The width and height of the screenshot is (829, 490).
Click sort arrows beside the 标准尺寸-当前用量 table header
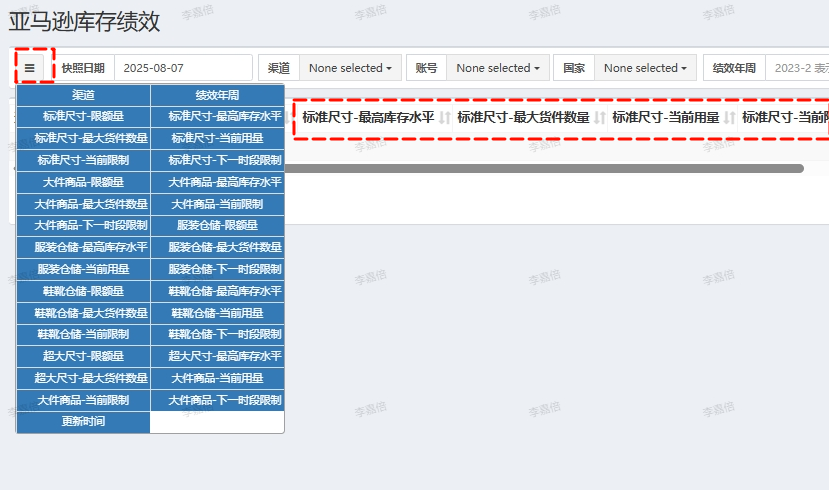point(729,117)
